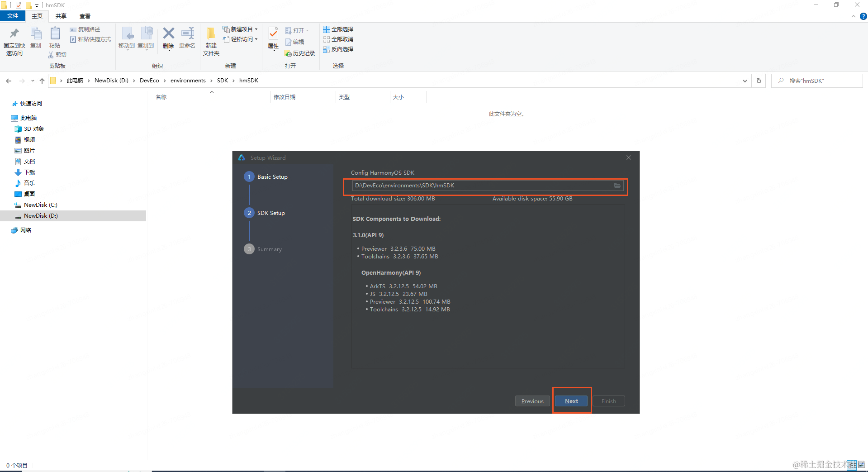The height and width of the screenshot is (472, 868).
Task: Select This PC in navigation pane
Action: click(24, 118)
